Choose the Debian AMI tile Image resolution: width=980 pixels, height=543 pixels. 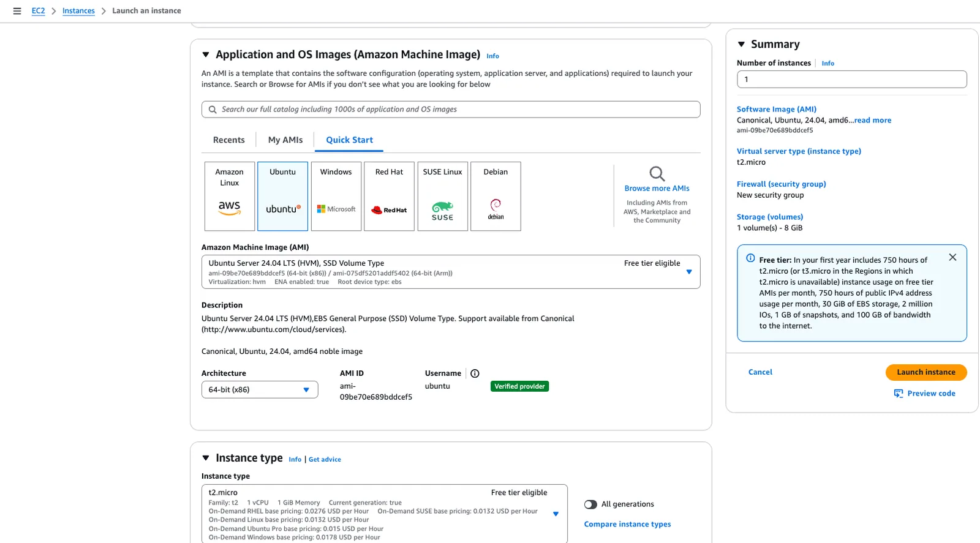click(x=496, y=196)
